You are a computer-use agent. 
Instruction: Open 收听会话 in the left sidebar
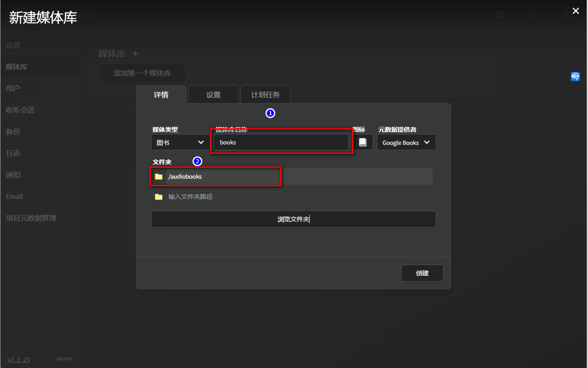pyautogui.click(x=20, y=110)
